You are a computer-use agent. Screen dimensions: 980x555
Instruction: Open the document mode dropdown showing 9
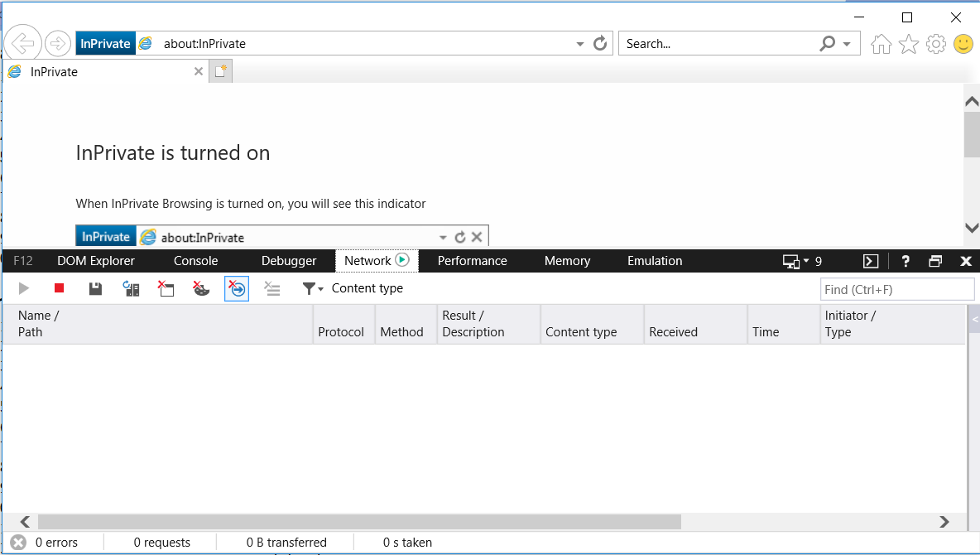[803, 261]
